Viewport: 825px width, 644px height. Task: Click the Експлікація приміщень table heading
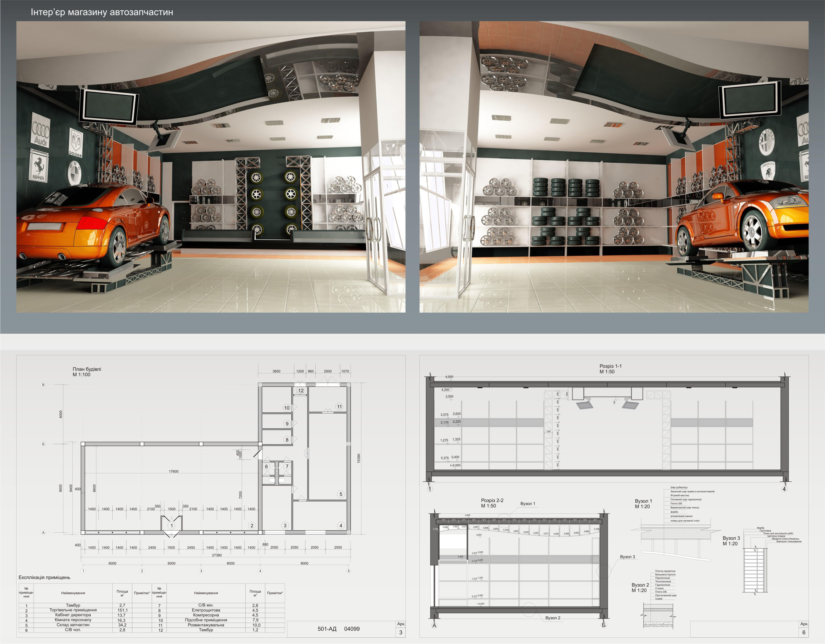pos(44,577)
